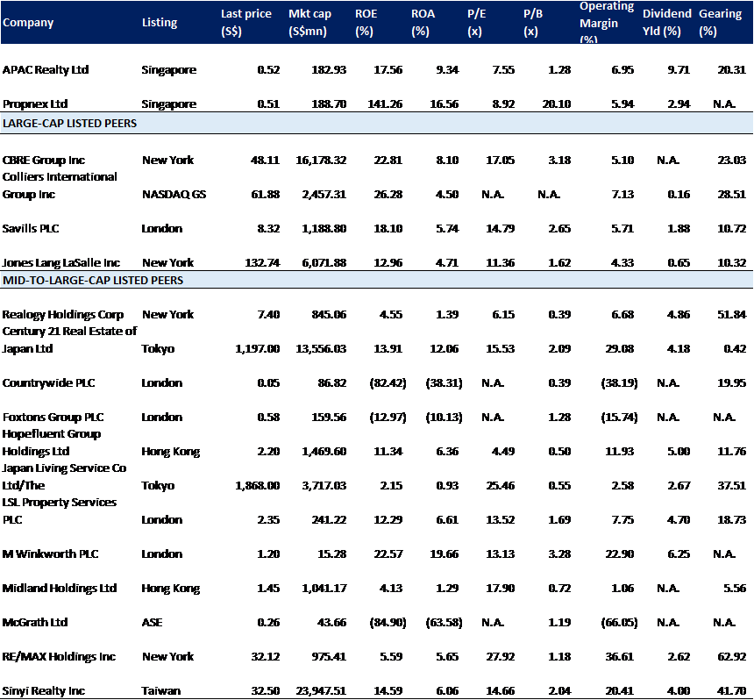The height and width of the screenshot is (700, 754).
Task: Click Countrywide ROE value (82.42)
Action: click(x=388, y=383)
